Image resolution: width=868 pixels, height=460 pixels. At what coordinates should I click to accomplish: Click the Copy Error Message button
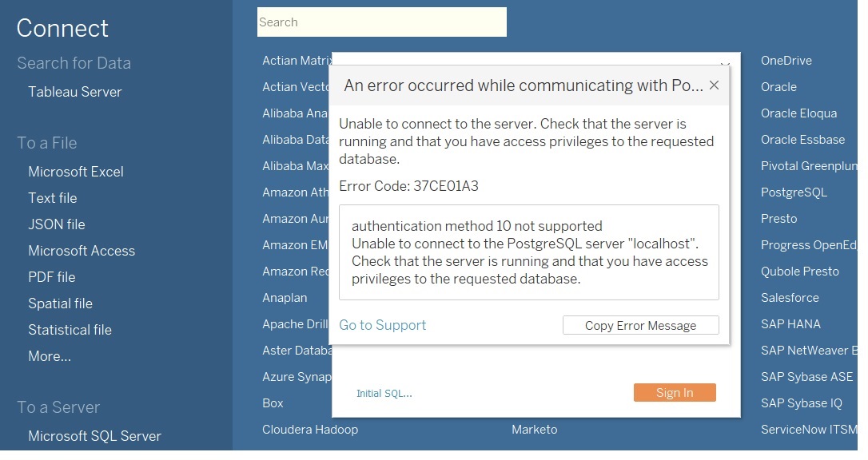point(640,325)
